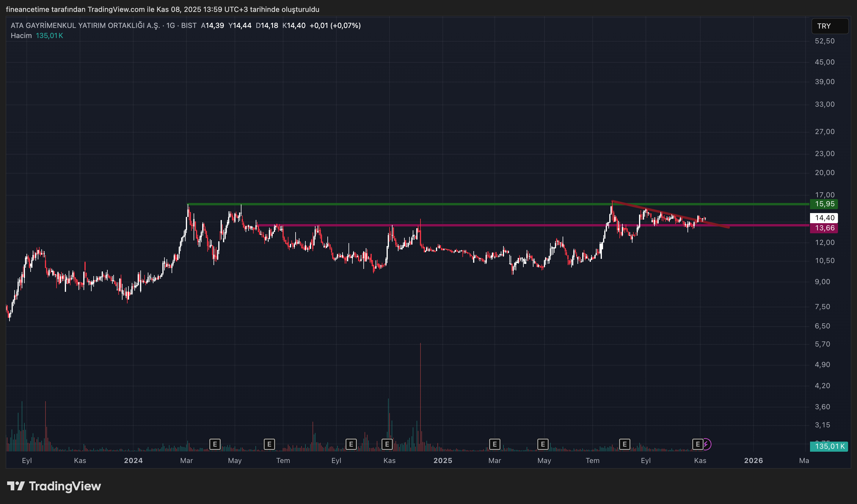Click the E marker just before Tem 2024
This screenshot has height=504, width=857.
point(269,444)
